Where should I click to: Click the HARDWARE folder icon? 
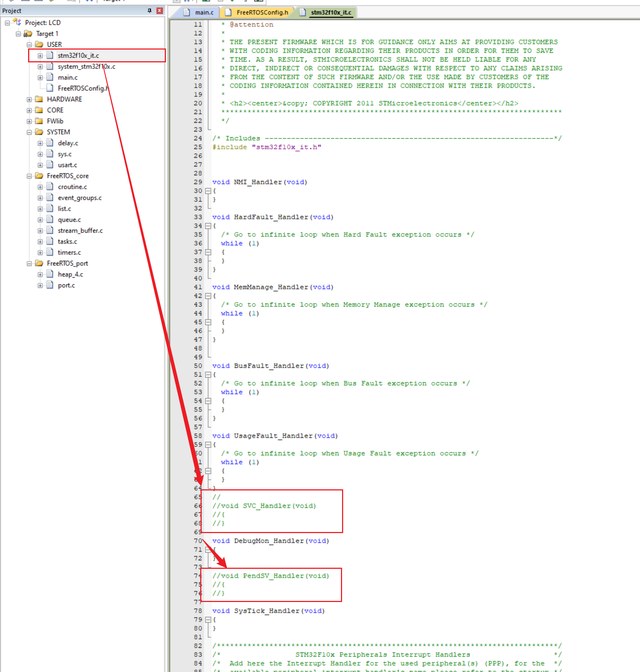tap(39, 99)
